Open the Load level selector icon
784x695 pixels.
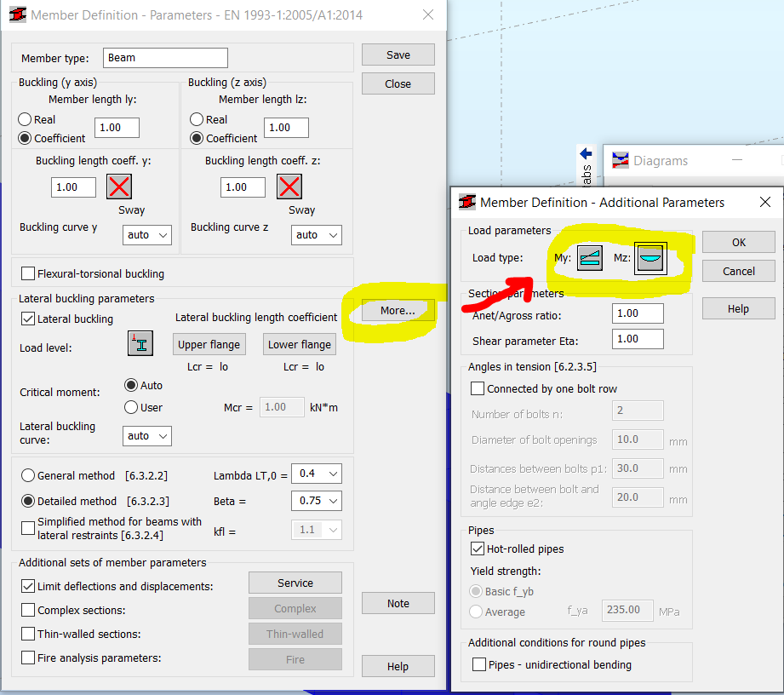click(140, 344)
